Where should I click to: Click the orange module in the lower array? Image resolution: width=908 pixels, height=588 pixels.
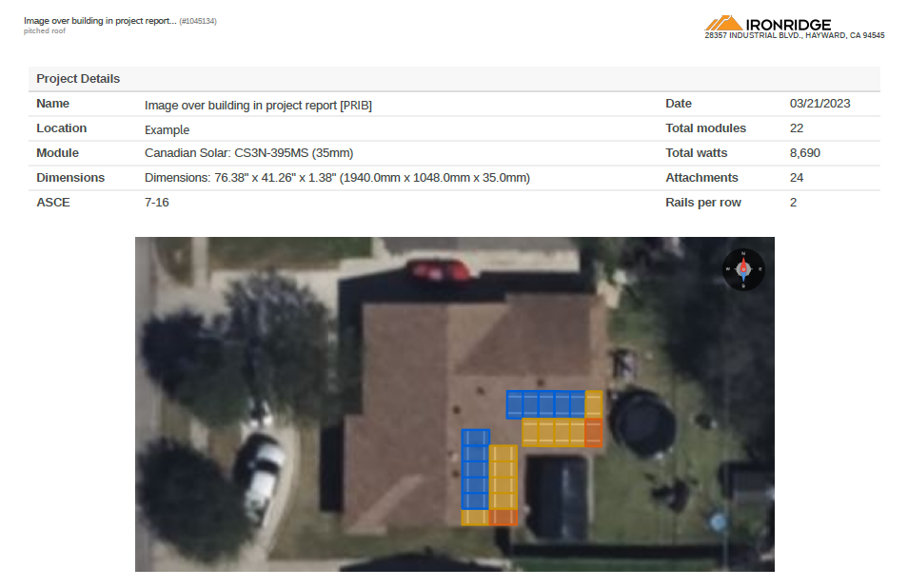pyautogui.click(x=503, y=518)
